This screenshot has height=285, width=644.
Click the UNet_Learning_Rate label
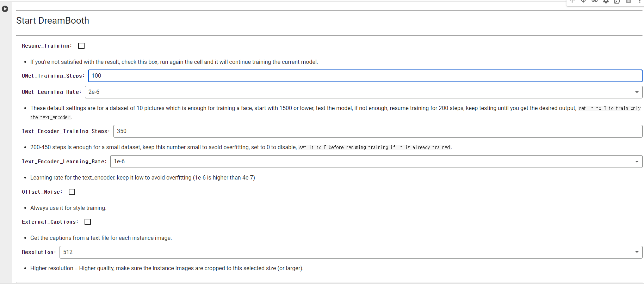point(52,92)
